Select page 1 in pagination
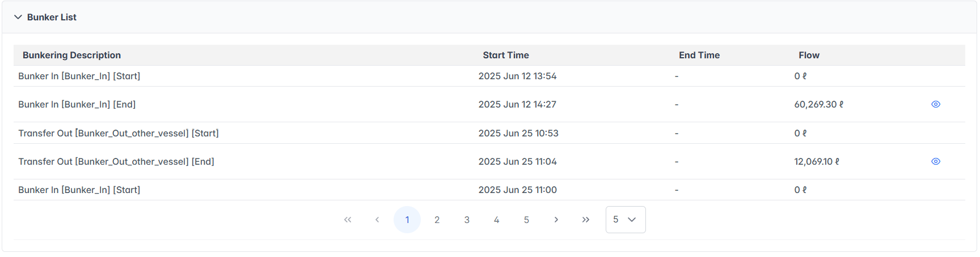Image resolution: width=980 pixels, height=257 pixels. pyautogui.click(x=407, y=220)
